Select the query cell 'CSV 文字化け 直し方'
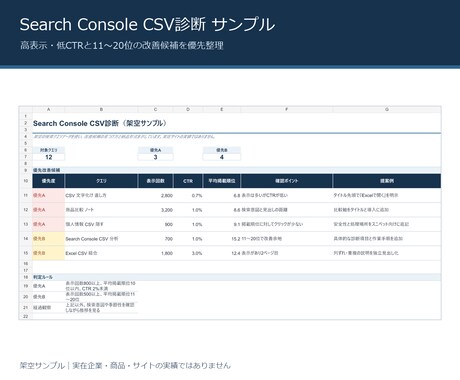This screenshot has width=460, height=380. pos(101,195)
